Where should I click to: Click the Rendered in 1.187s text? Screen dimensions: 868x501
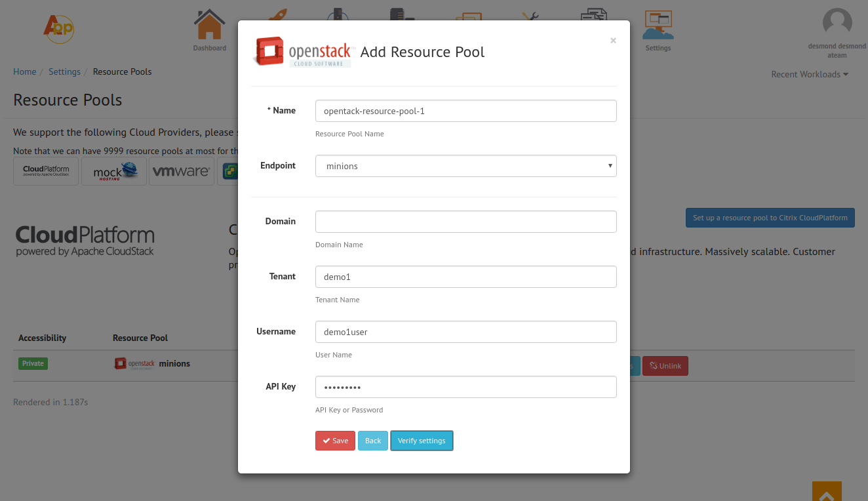[x=50, y=402]
